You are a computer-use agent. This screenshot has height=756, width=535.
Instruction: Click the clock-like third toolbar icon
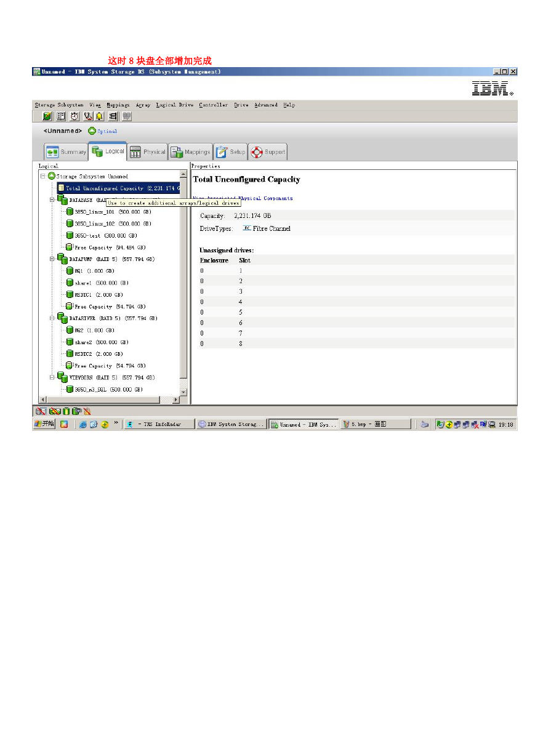click(74, 115)
